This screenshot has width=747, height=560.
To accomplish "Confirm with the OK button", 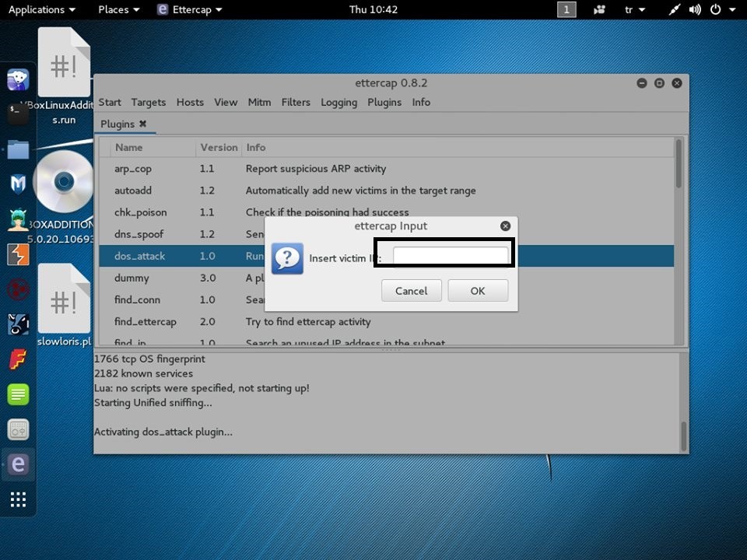I will (x=478, y=290).
